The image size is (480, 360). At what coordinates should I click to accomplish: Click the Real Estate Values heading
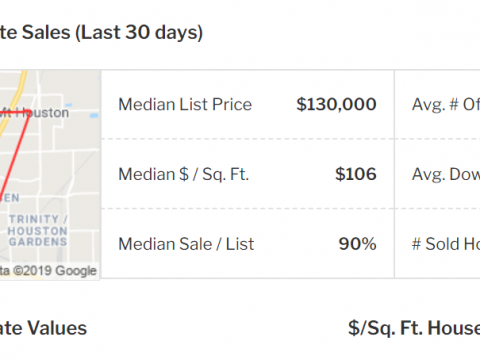43,328
